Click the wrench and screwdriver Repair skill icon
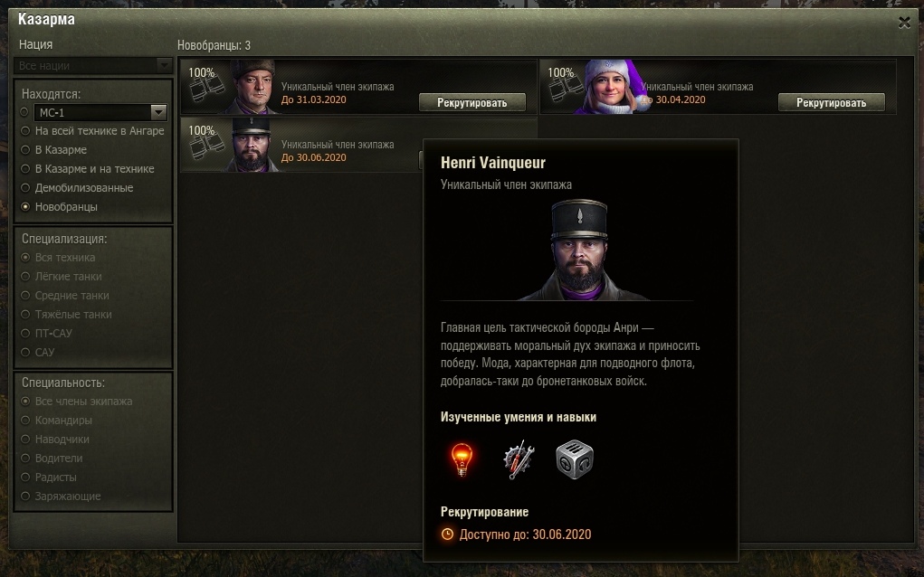 519,459
